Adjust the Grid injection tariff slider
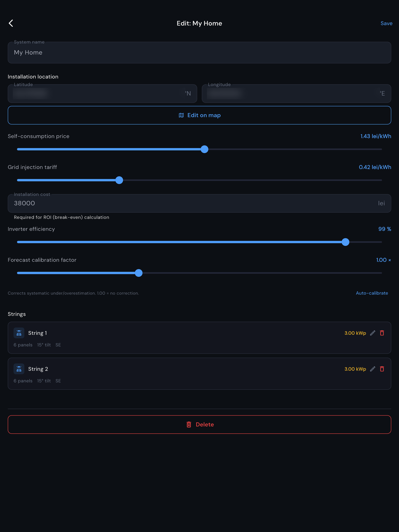The width and height of the screenshot is (399, 532). [199, 180]
